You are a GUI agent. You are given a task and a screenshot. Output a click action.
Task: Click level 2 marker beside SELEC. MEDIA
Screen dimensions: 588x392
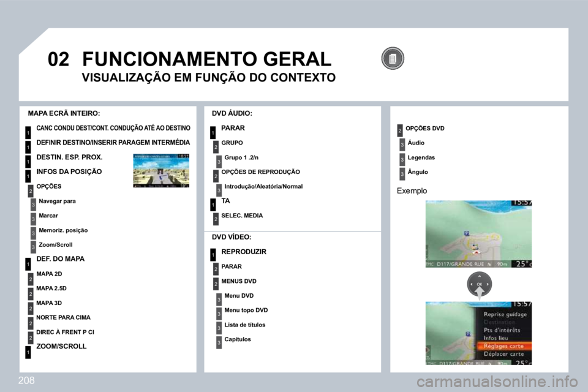point(216,219)
